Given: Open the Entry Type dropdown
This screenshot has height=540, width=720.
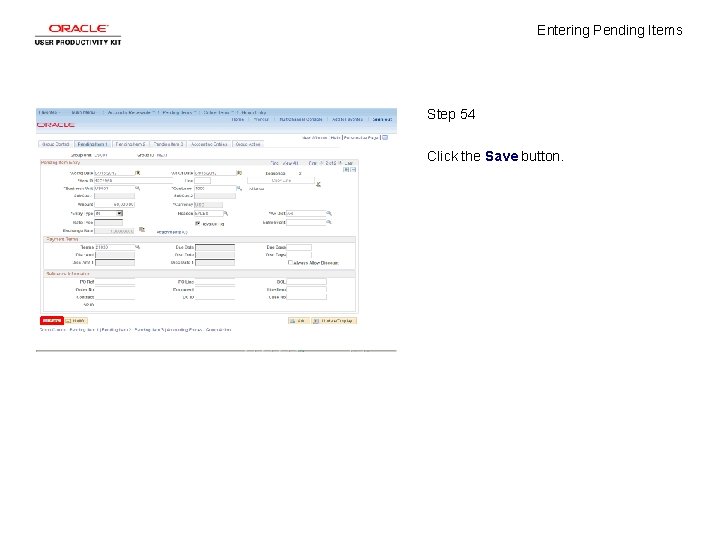Looking at the screenshot, I should pyautogui.click(x=108, y=214).
